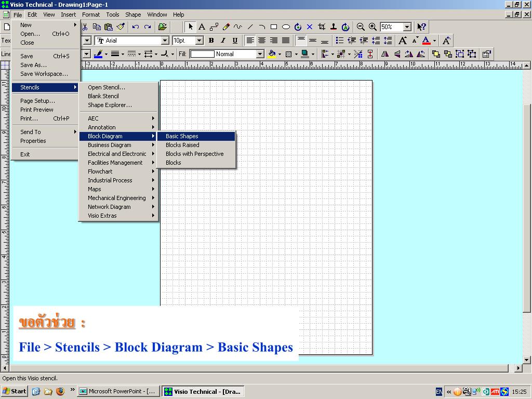Toggle Italic formatting
532x399 pixels.
point(223,41)
